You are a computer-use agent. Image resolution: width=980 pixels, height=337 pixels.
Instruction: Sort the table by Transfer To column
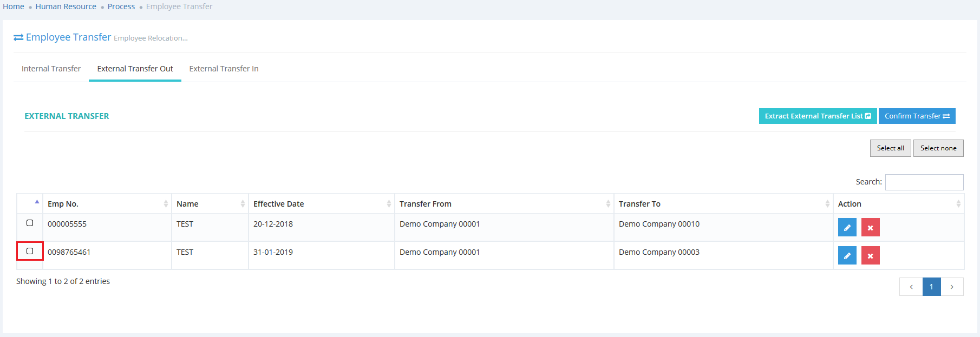pos(723,204)
